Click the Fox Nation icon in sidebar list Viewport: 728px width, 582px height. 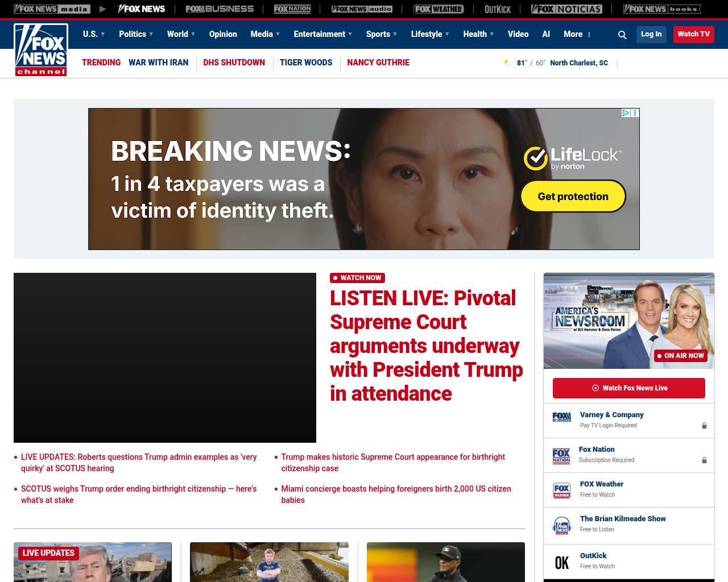click(x=561, y=456)
